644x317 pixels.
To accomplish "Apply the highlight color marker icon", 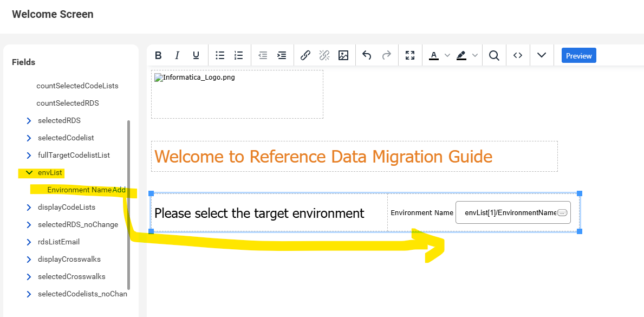I will 461,55.
